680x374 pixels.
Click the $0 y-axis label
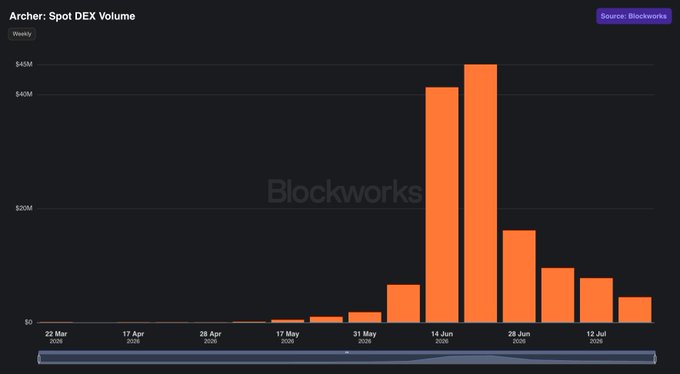[28, 322]
